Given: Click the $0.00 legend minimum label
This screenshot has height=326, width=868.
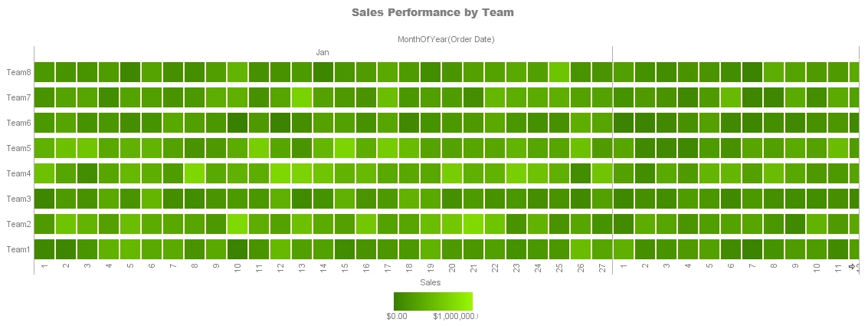Looking at the screenshot, I should [x=397, y=316].
